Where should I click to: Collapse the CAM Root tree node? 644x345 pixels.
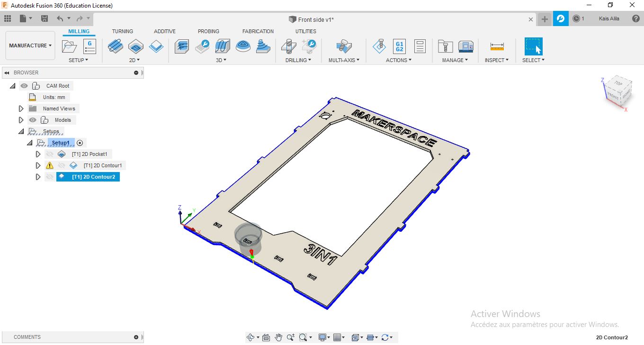coord(12,86)
